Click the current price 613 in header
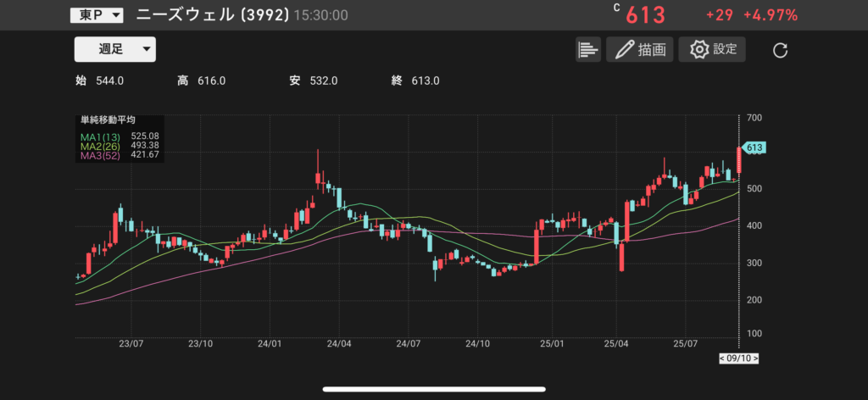The height and width of the screenshot is (400, 868). [645, 15]
